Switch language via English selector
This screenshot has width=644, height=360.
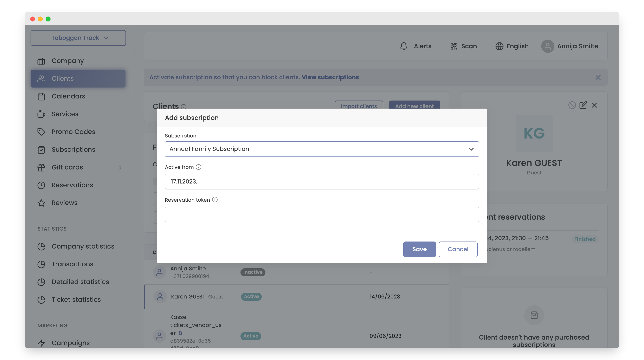512,46
